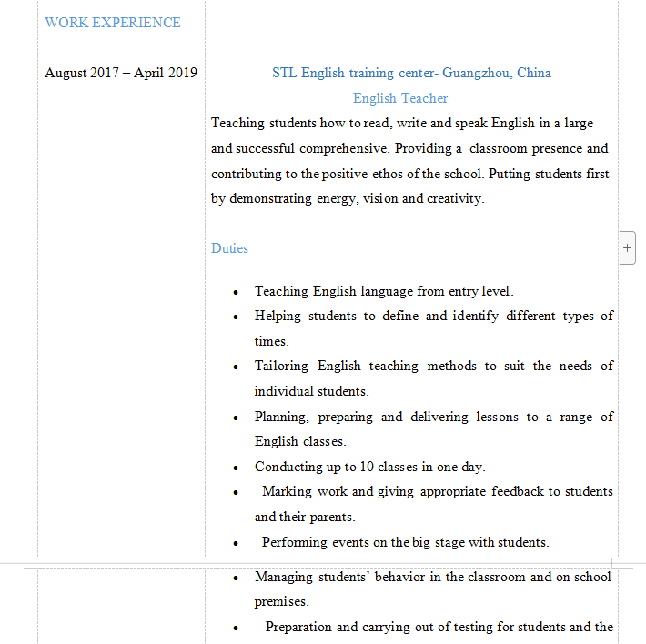Click bullet text 'Teaching English language from entry level'

point(384,291)
